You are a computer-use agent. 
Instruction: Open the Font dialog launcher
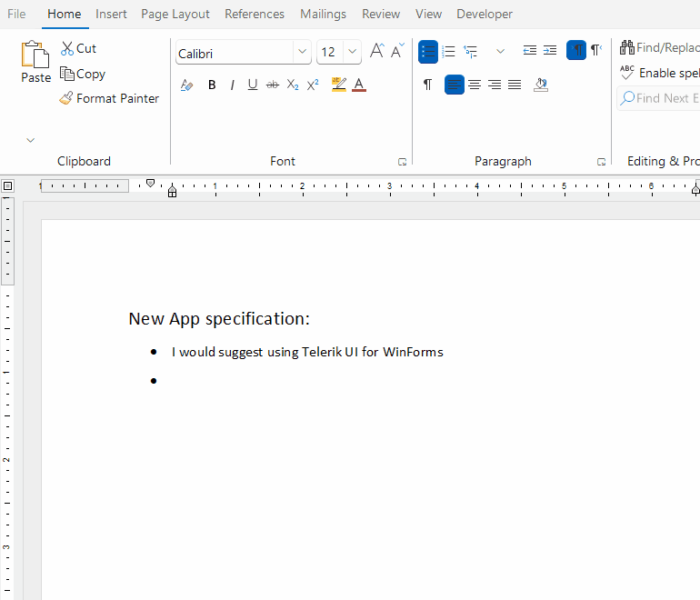(402, 162)
